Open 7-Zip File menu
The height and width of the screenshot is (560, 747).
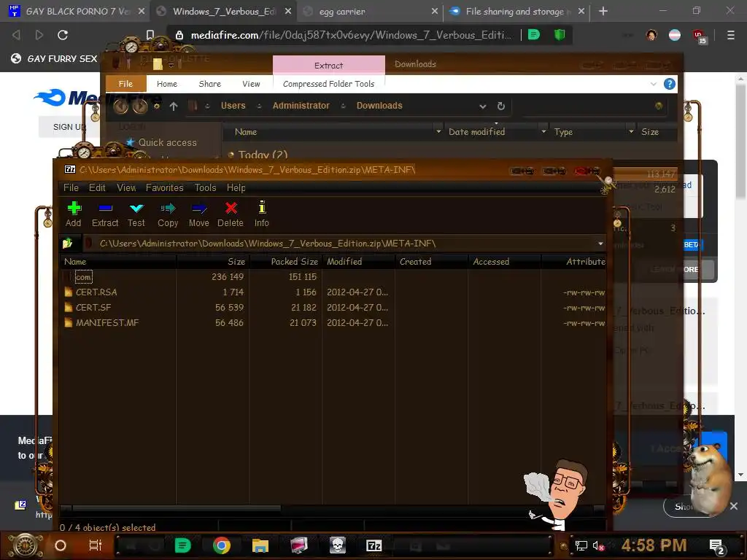(x=71, y=187)
